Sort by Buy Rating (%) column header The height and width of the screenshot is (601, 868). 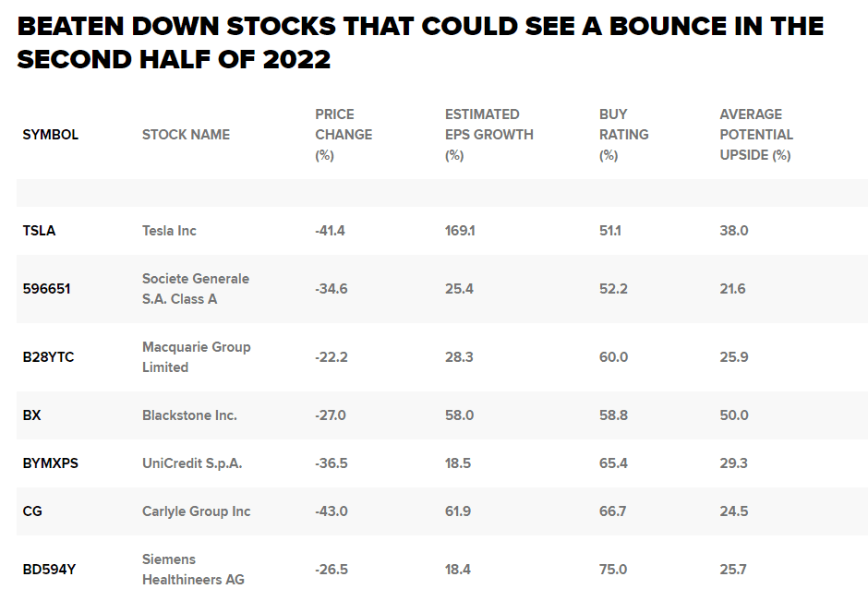pyautogui.click(x=623, y=135)
